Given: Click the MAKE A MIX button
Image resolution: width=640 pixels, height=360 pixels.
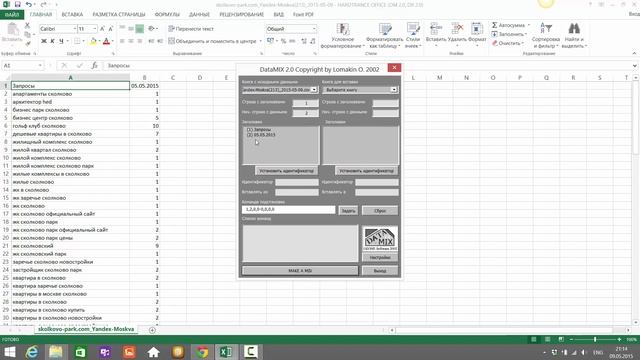Looking at the screenshot, I should [x=300, y=271].
